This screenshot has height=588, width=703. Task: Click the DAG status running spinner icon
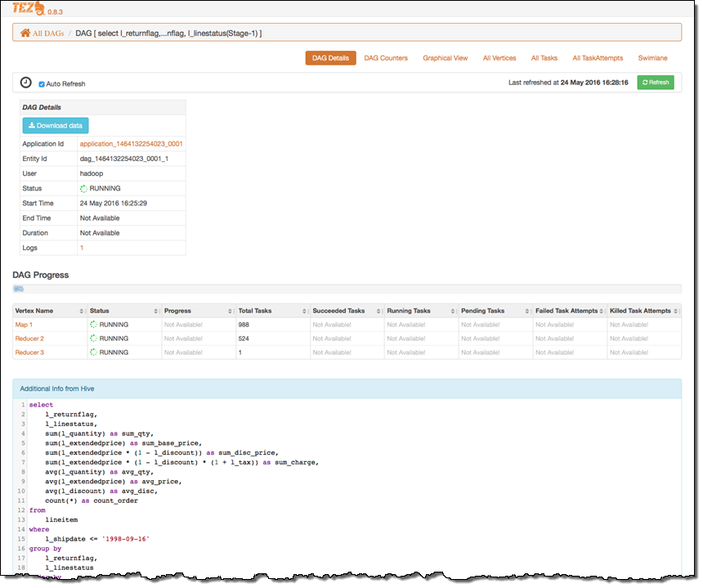pos(83,189)
